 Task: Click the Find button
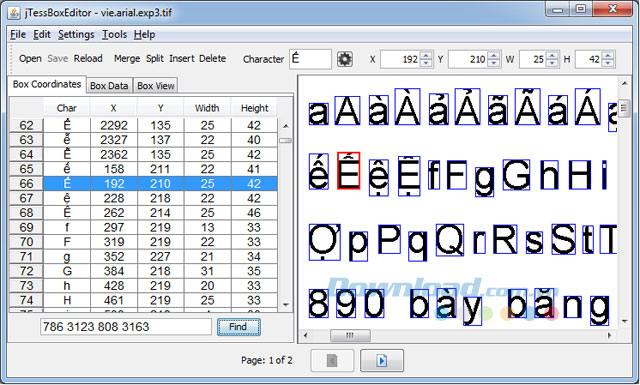(239, 327)
